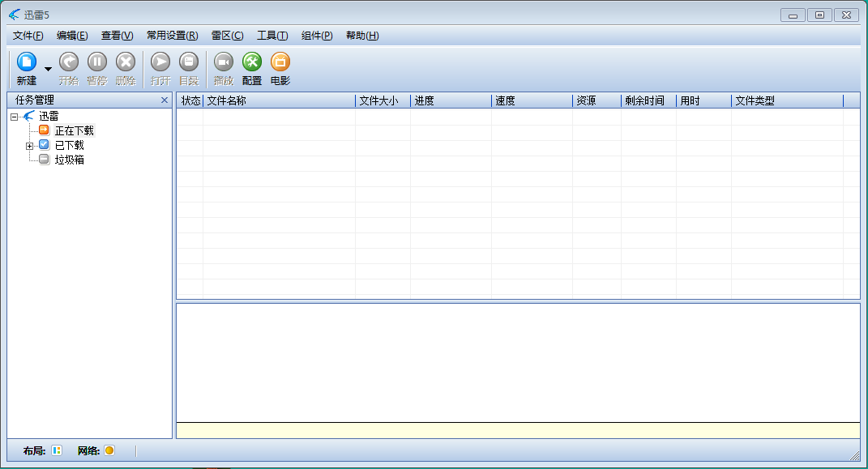Click the 暂停 (Pause) toolbar icon
The image size is (868, 469).
coord(97,62)
